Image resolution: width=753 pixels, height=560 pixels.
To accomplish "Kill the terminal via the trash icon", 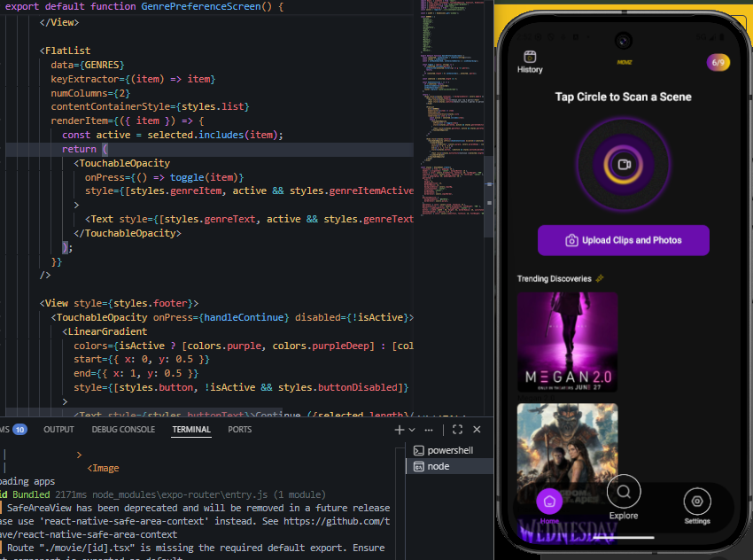I will (x=476, y=429).
